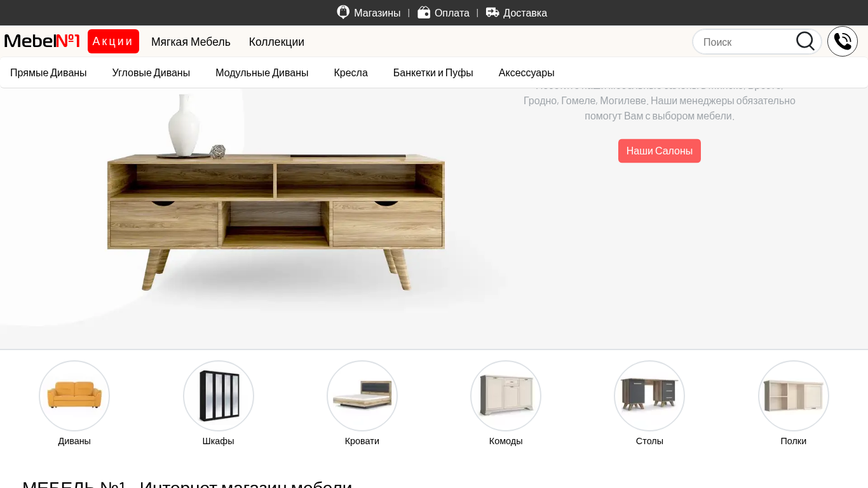The image size is (868, 488).
Task: Select Прямые Диваны submenu item
Action: [x=48, y=72]
